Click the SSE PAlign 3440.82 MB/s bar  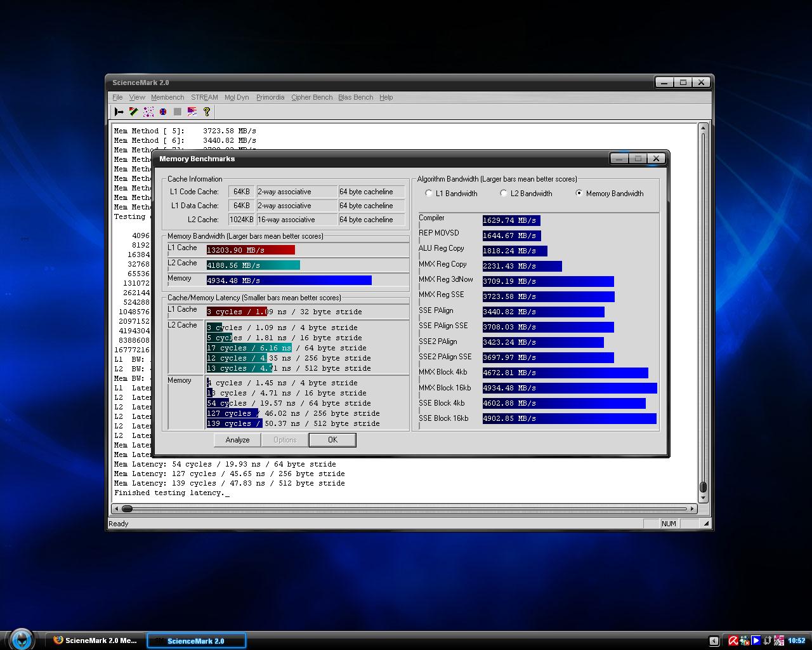[544, 312]
